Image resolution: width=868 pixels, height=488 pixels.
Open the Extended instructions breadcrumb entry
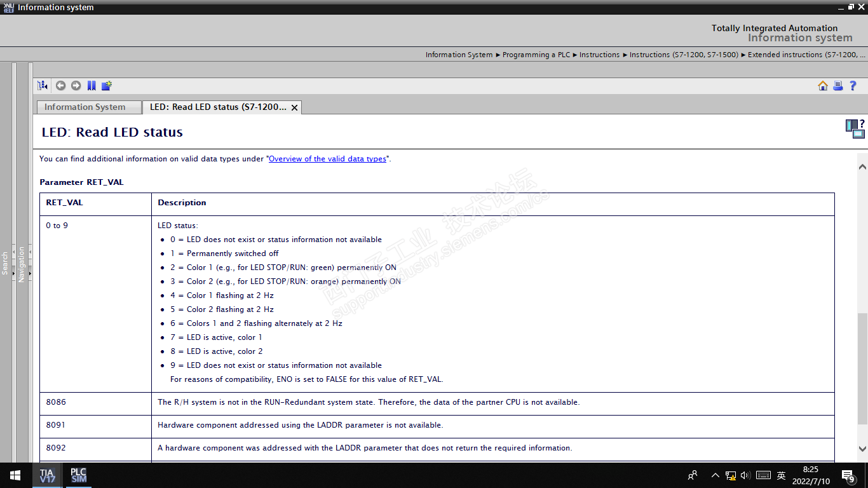tap(807, 55)
